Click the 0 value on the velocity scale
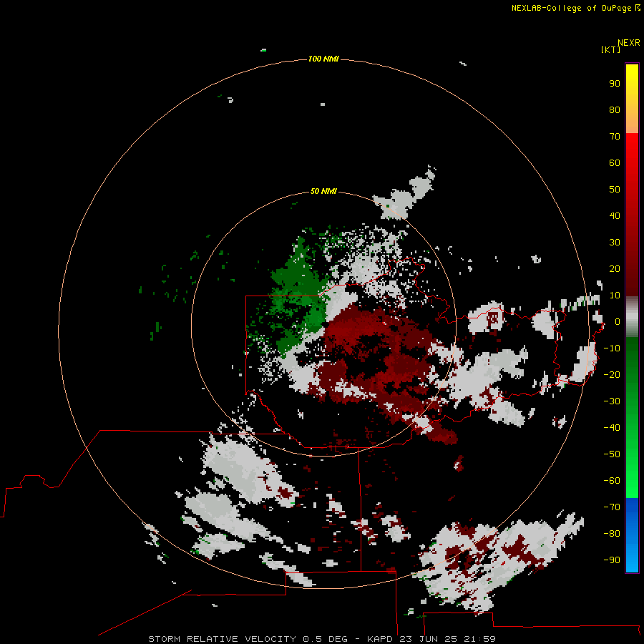 [x=617, y=322]
